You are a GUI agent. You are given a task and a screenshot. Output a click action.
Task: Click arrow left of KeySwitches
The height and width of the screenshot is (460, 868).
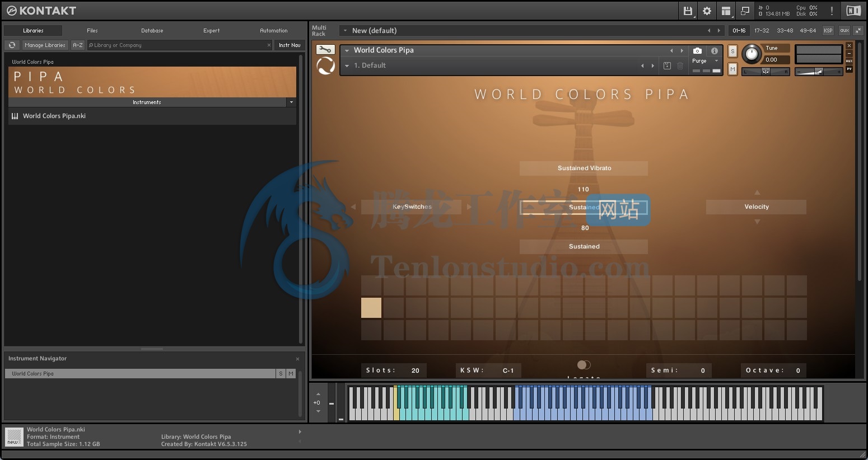353,207
